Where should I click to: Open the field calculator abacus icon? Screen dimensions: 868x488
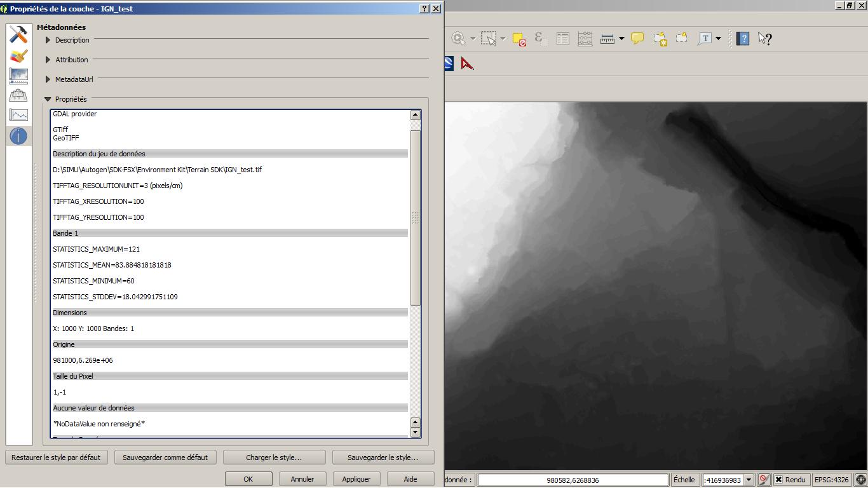(x=585, y=39)
